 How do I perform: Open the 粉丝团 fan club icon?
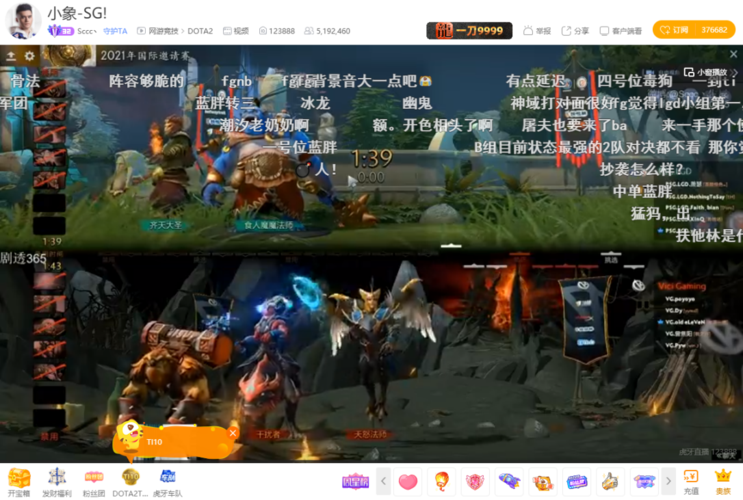(94, 482)
